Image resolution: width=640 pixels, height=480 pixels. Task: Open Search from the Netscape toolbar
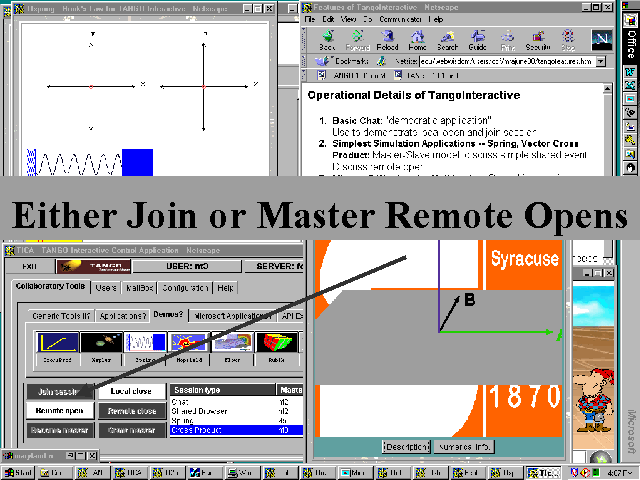448,40
